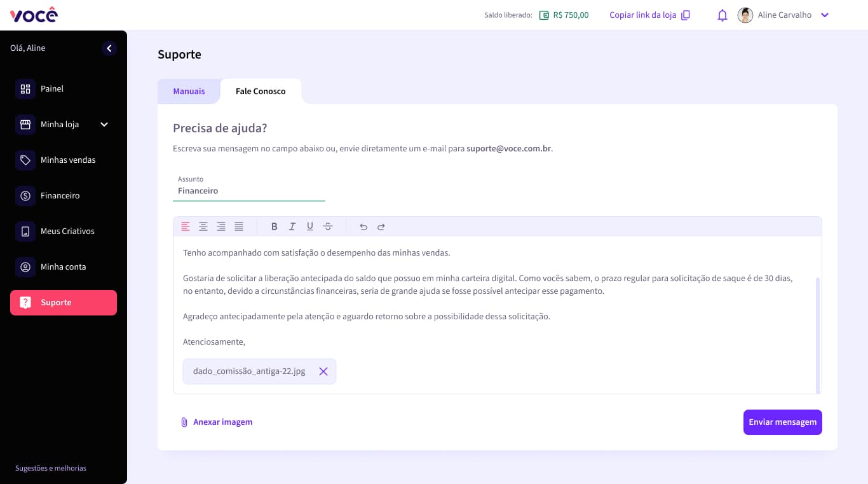Expand the Minha loja submenu
The width and height of the screenshot is (868, 484).
click(104, 125)
